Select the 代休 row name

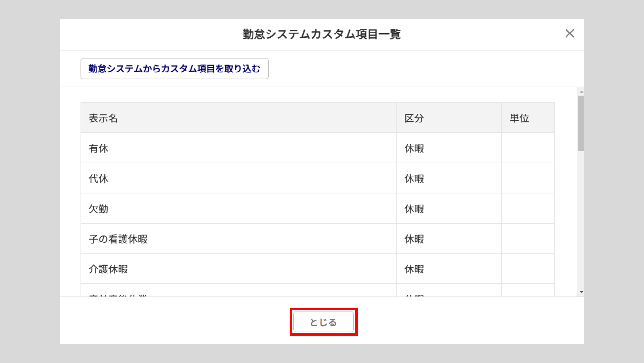coord(99,179)
